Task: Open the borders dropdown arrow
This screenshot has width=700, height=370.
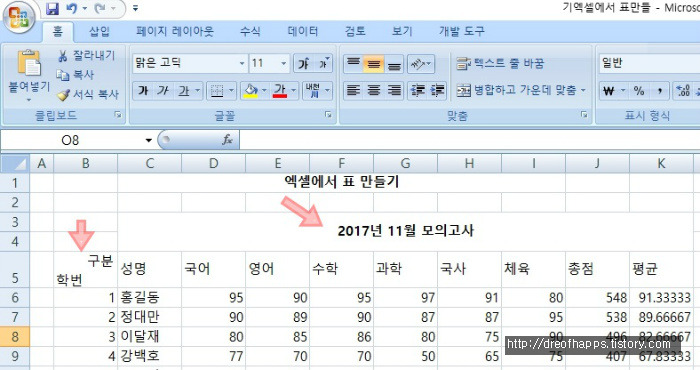Action: [x=231, y=91]
